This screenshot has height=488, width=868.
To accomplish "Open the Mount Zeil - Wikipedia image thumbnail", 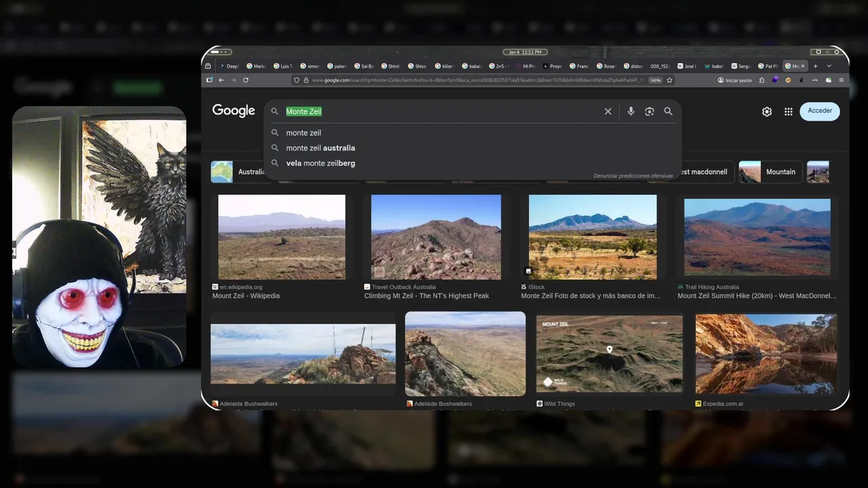I will tap(281, 237).
